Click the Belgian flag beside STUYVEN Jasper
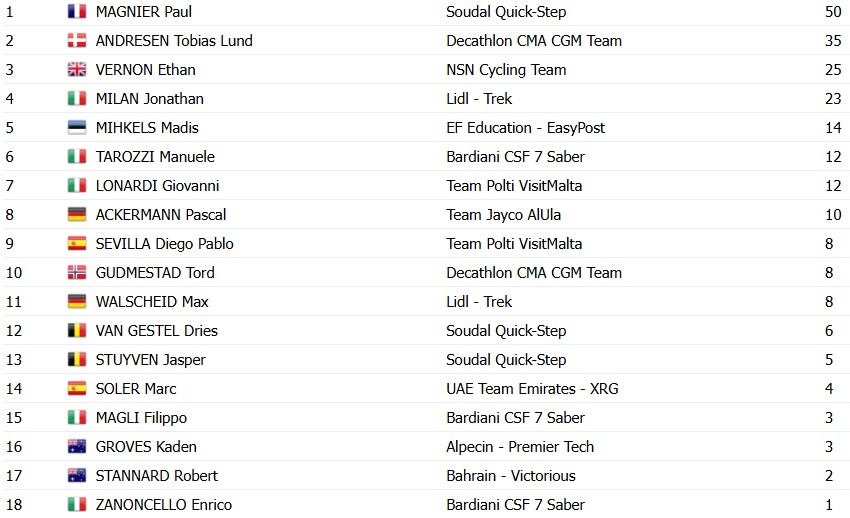The width and height of the screenshot is (850, 518). (76, 359)
